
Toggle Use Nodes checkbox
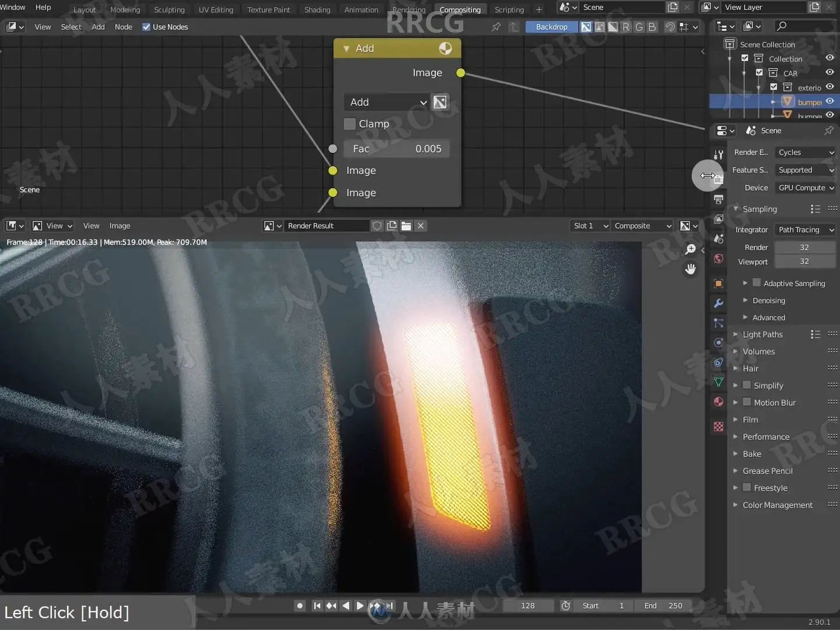(146, 27)
